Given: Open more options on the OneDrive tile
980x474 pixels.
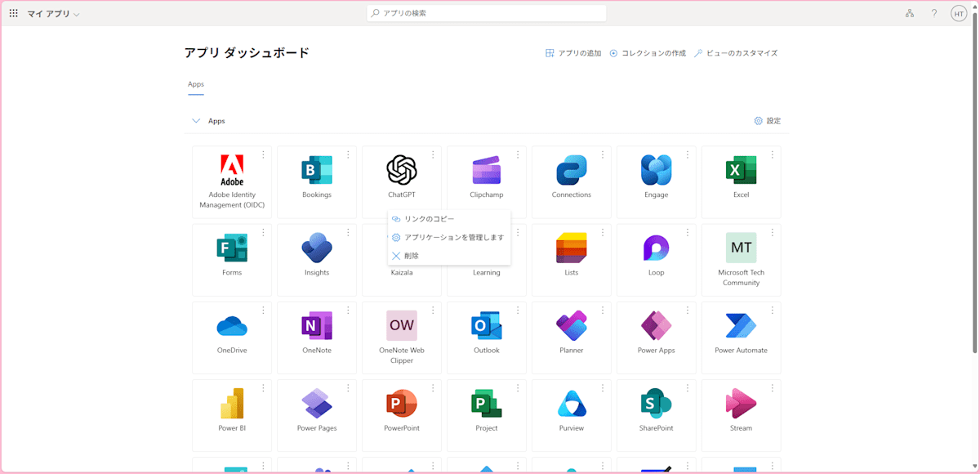Looking at the screenshot, I should point(263,310).
